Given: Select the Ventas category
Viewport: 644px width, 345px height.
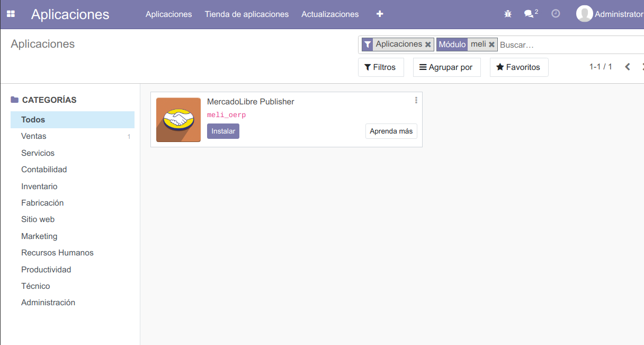Looking at the screenshot, I should pyautogui.click(x=34, y=136).
